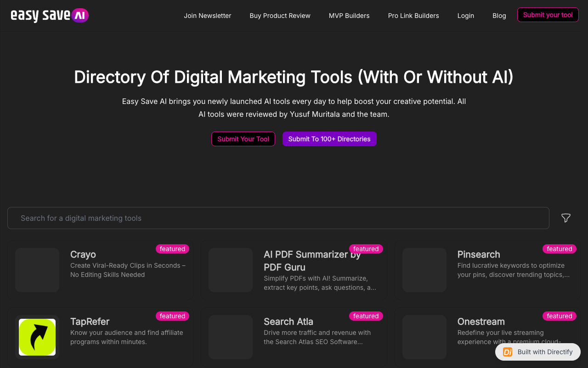Click the featured badge on Crayo card
Viewport: 588px width, 368px height.
pos(172,249)
